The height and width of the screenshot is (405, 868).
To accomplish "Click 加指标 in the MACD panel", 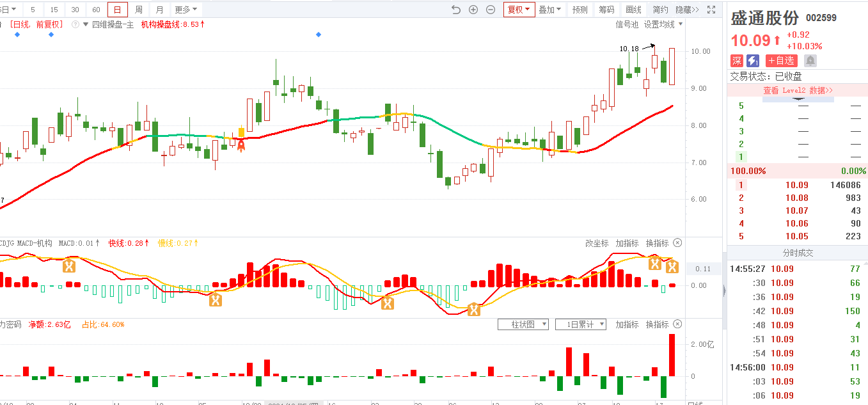I will coord(627,243).
